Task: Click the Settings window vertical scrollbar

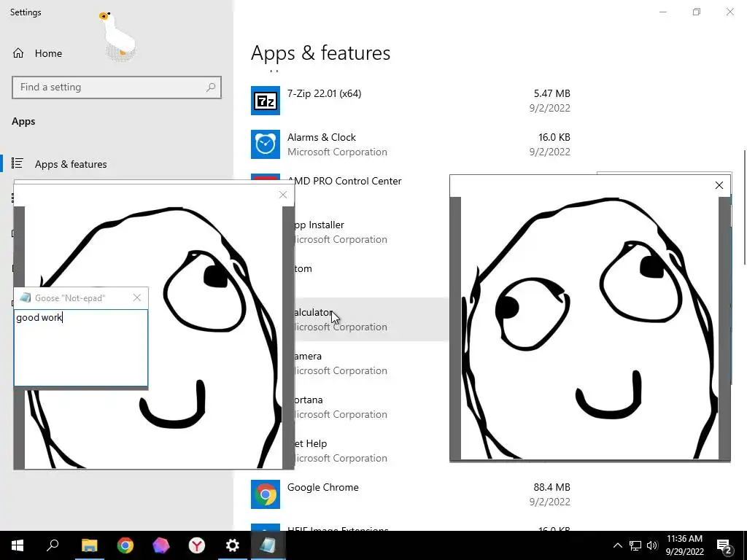Action: click(x=745, y=208)
